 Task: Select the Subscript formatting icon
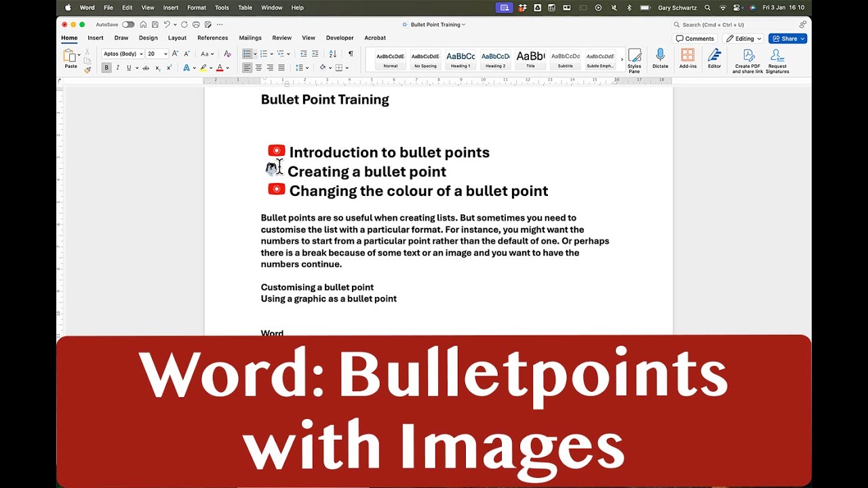click(158, 68)
